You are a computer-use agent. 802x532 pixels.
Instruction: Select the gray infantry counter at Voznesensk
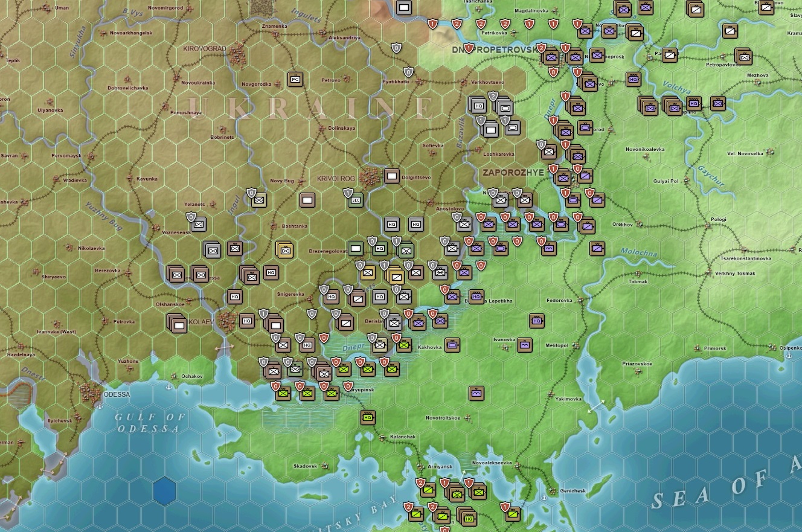tap(199, 224)
